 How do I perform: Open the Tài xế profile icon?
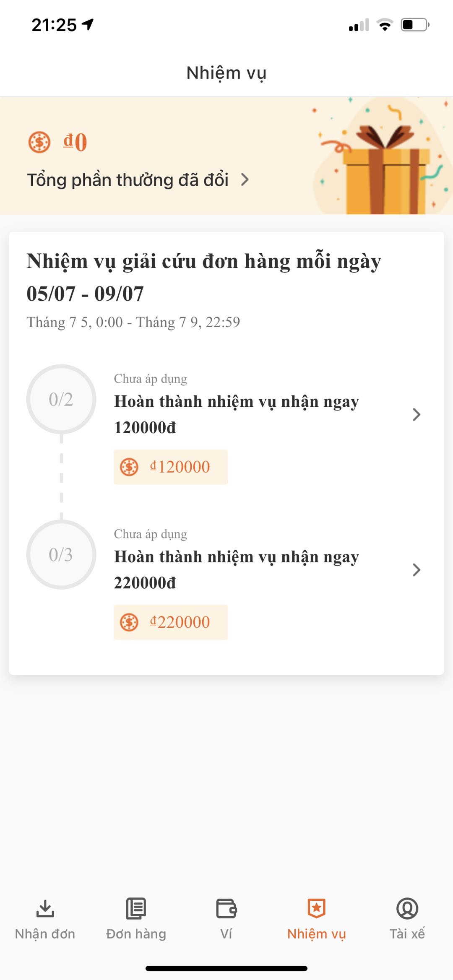(407, 908)
